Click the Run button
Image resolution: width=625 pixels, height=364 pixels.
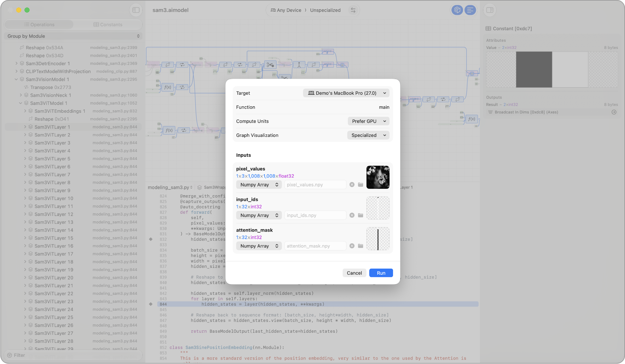click(381, 273)
